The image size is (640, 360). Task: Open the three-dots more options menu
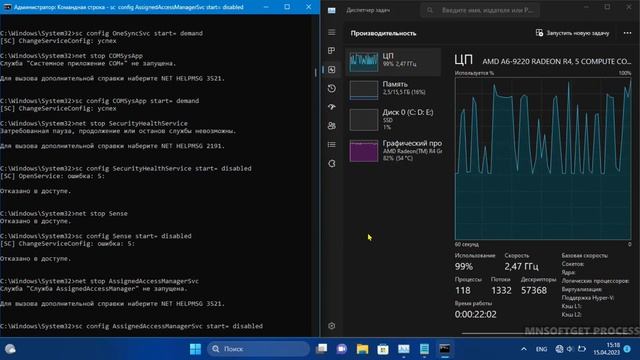(x=627, y=33)
